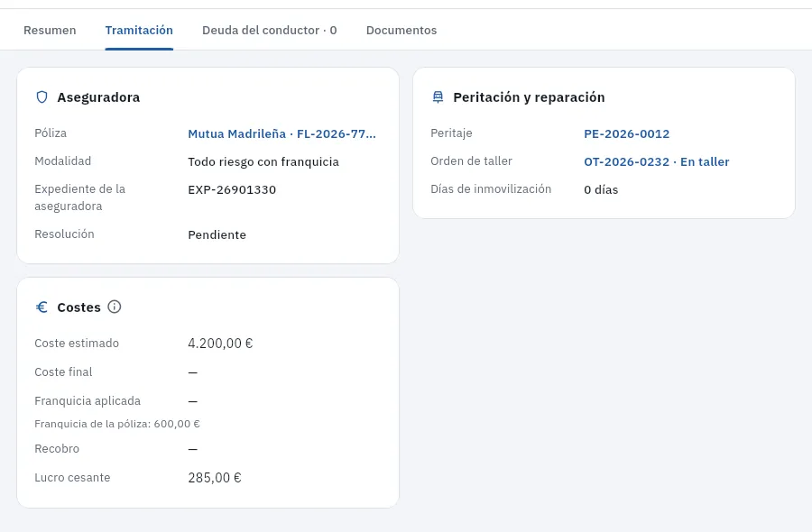Screen dimensions: 812x532
Task: Click the Días de inmovilización value 0 días
Action: coord(601,190)
